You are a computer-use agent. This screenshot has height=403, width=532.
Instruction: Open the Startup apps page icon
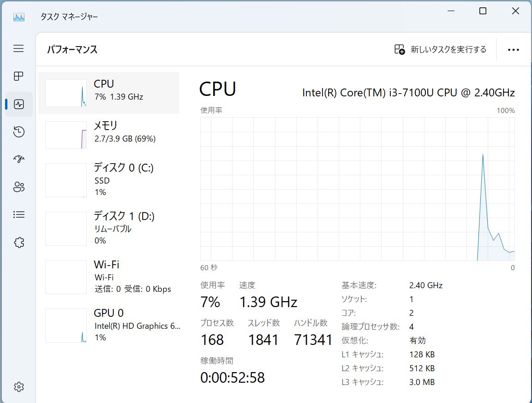pyautogui.click(x=18, y=160)
